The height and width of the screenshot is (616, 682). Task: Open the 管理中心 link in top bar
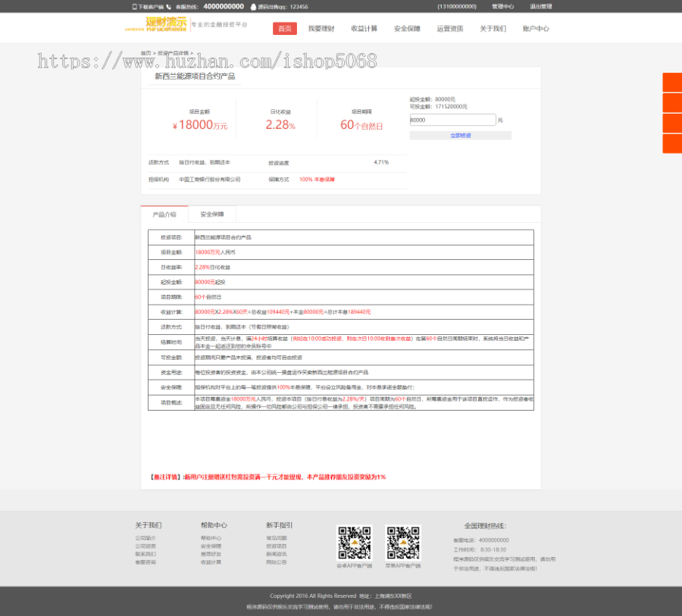502,6
